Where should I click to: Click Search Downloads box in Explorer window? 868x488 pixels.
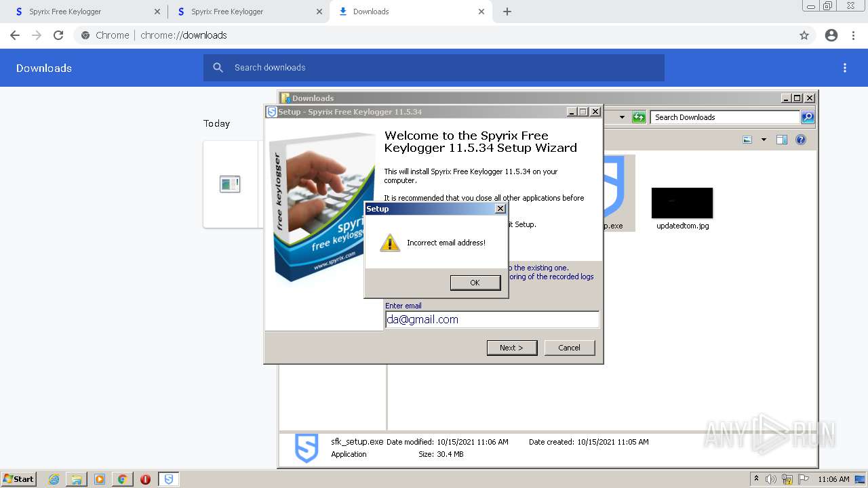[x=726, y=117]
